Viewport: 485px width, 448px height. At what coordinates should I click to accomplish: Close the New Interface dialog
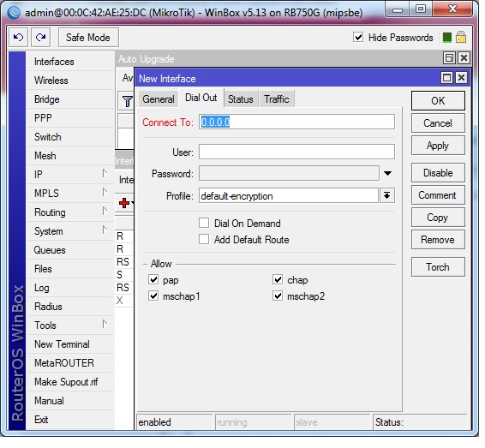pyautogui.click(x=462, y=78)
